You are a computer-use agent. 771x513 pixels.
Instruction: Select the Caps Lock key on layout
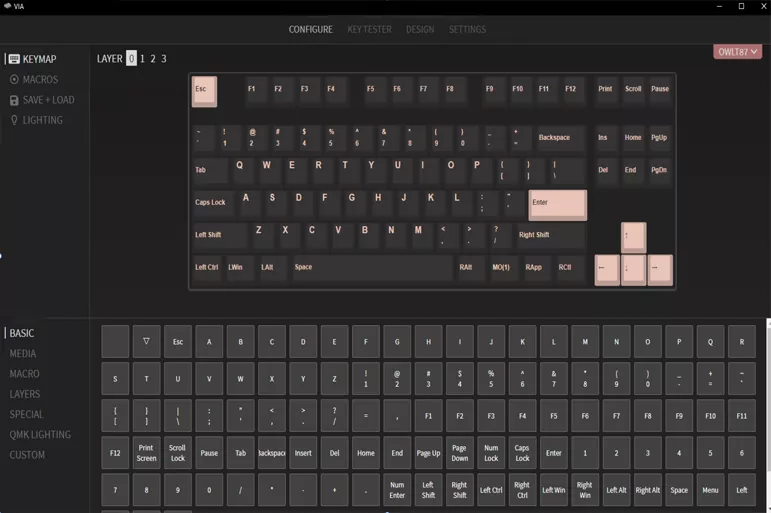[215, 204]
